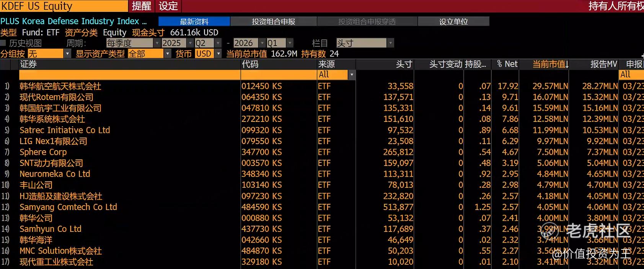644x269 pixels.
Task: Sort by the 头寸变动 column header
Action: click(x=445, y=64)
